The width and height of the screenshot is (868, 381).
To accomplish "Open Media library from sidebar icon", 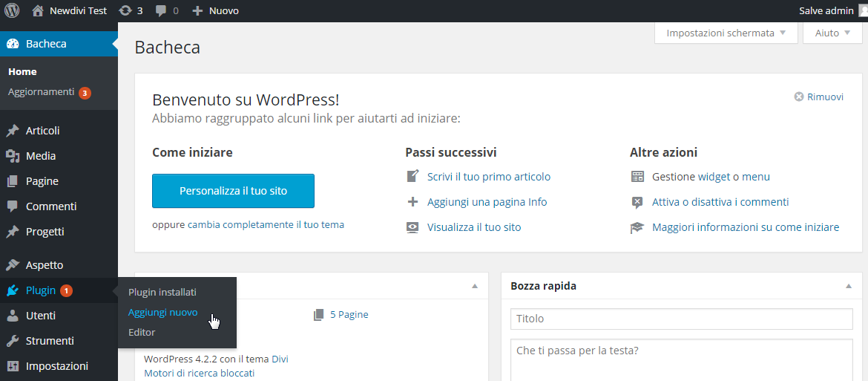I will (13, 156).
